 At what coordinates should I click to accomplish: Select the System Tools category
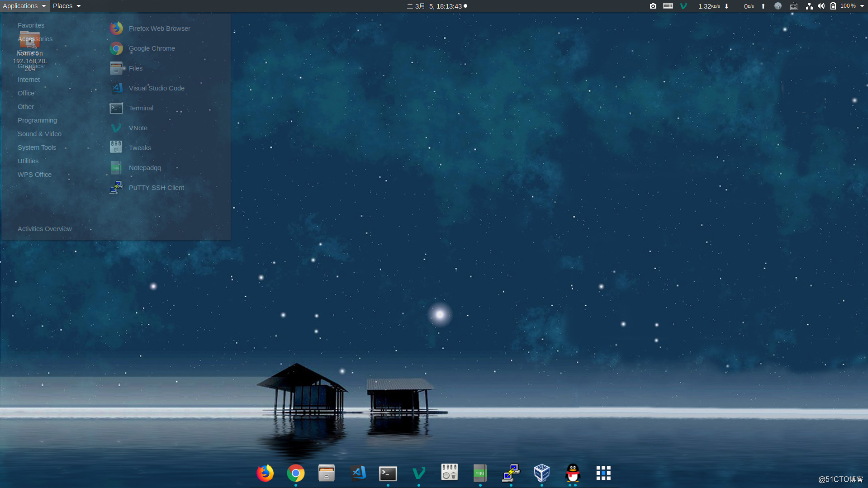coord(37,147)
